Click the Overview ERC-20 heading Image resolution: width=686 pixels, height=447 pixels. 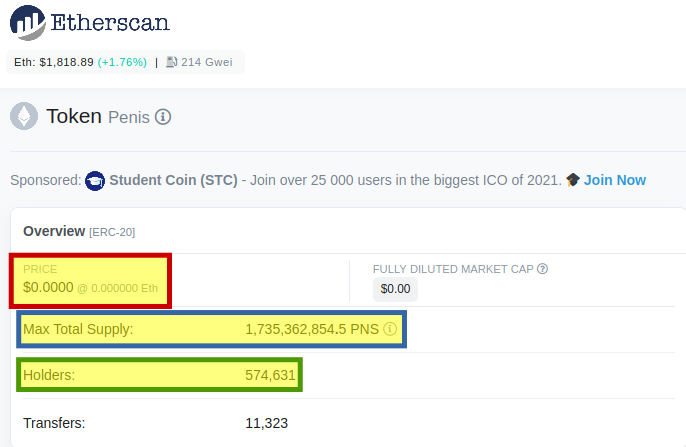click(79, 231)
